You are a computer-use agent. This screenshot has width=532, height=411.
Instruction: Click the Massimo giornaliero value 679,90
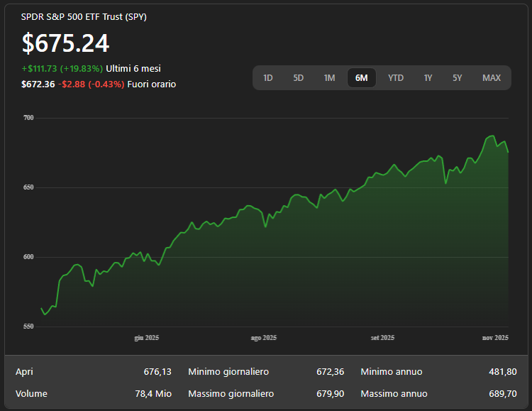[x=330, y=394]
